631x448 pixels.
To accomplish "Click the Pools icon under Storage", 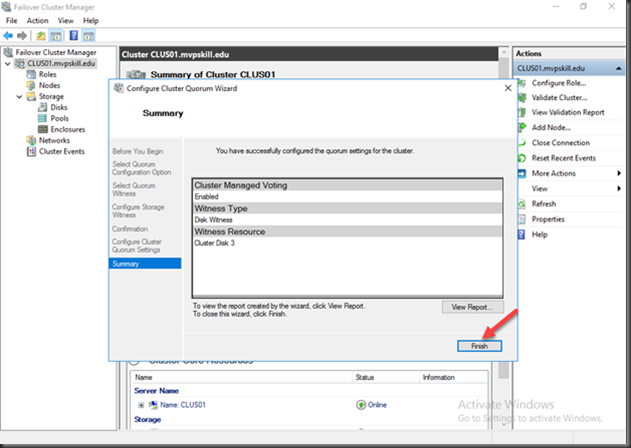I will [x=42, y=118].
